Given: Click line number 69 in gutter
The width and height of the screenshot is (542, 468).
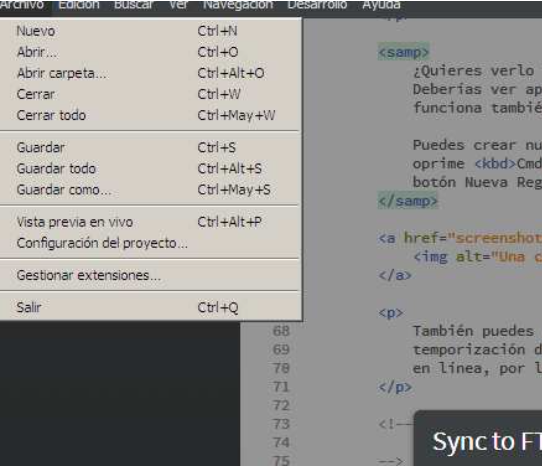Looking at the screenshot, I should click(281, 350).
